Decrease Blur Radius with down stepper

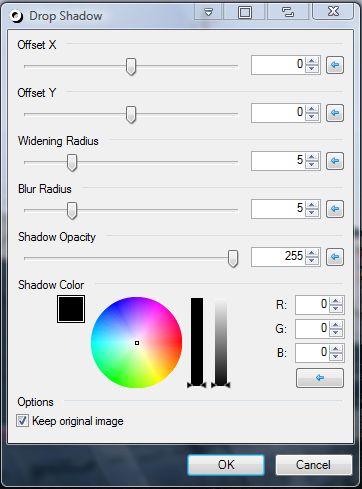point(312,213)
